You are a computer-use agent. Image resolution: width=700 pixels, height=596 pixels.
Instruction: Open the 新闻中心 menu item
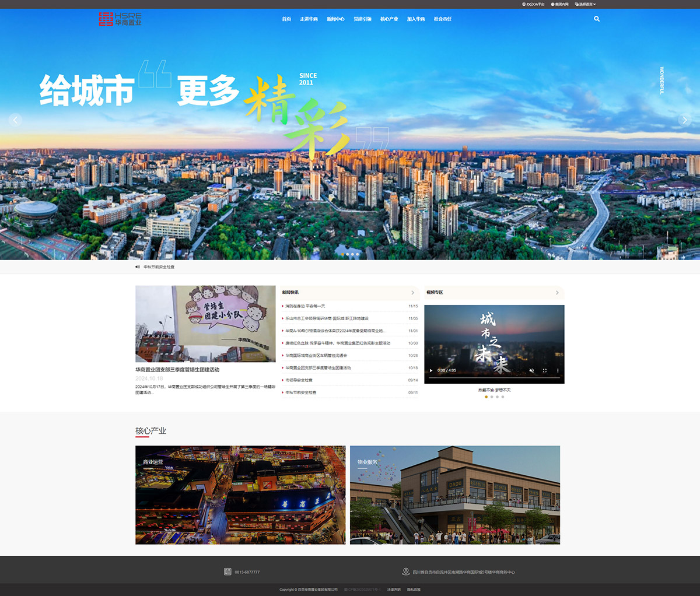[335, 19]
